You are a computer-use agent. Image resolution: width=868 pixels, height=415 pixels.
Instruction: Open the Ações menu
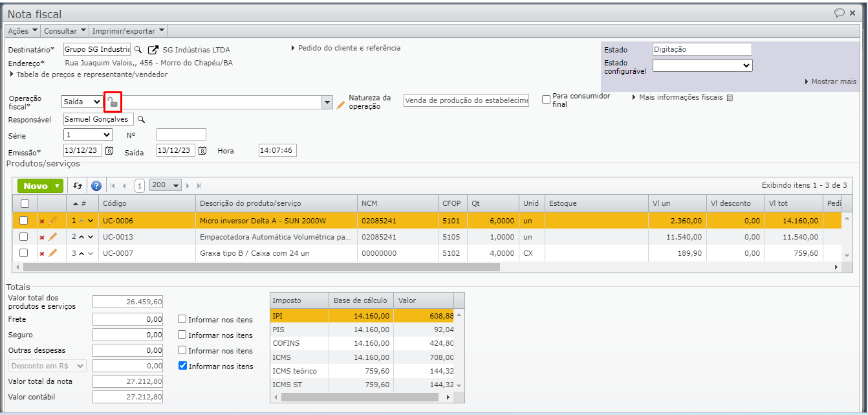click(23, 31)
